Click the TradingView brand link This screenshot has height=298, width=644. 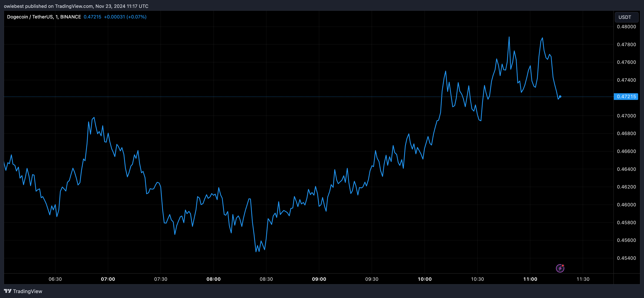[23, 291]
